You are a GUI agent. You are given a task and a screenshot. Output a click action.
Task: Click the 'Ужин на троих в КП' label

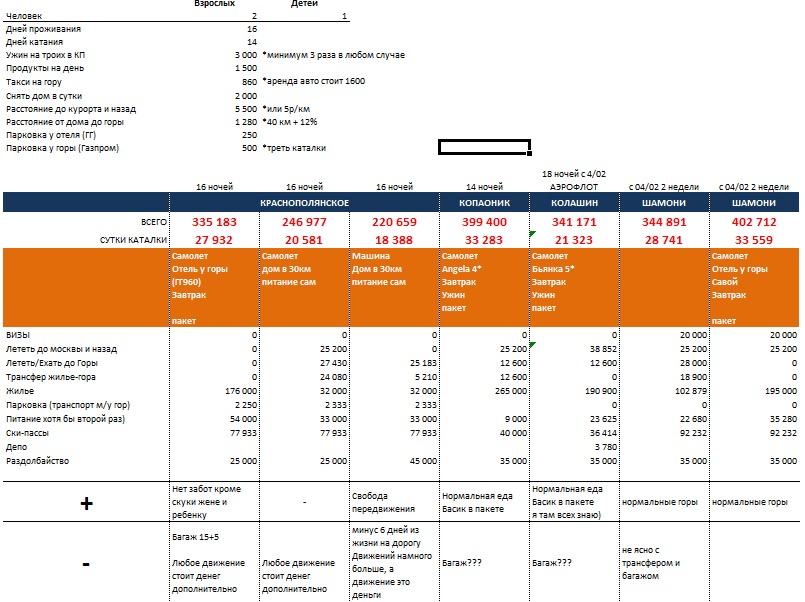(46, 55)
